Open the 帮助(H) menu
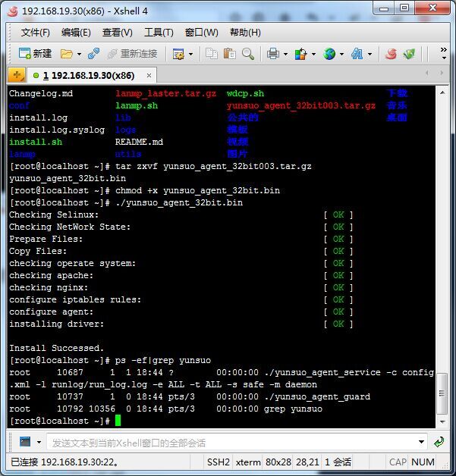The width and height of the screenshot is (456, 476). coord(244,33)
